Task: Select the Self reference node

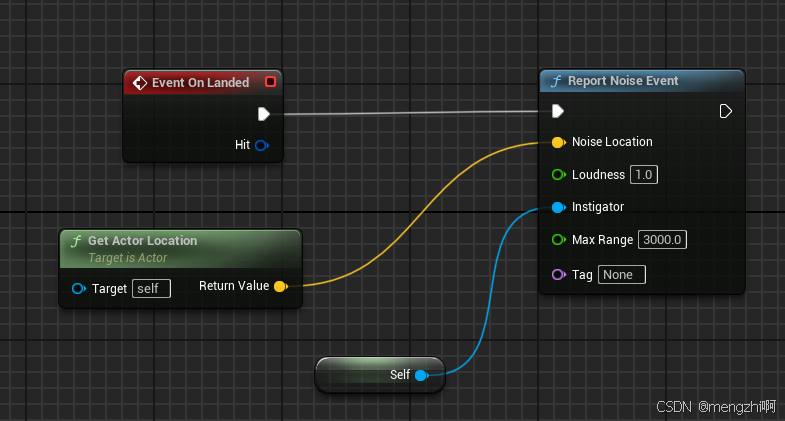Action: click(x=380, y=374)
